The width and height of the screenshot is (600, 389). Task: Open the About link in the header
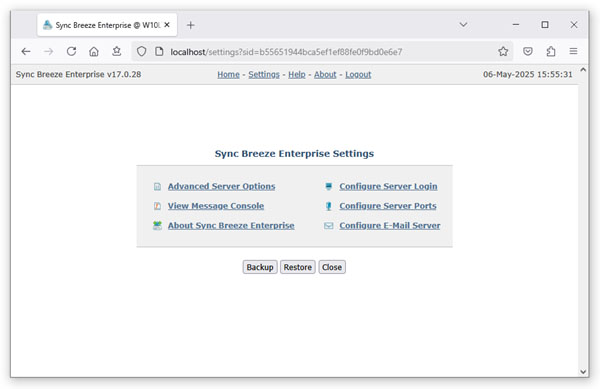click(325, 75)
